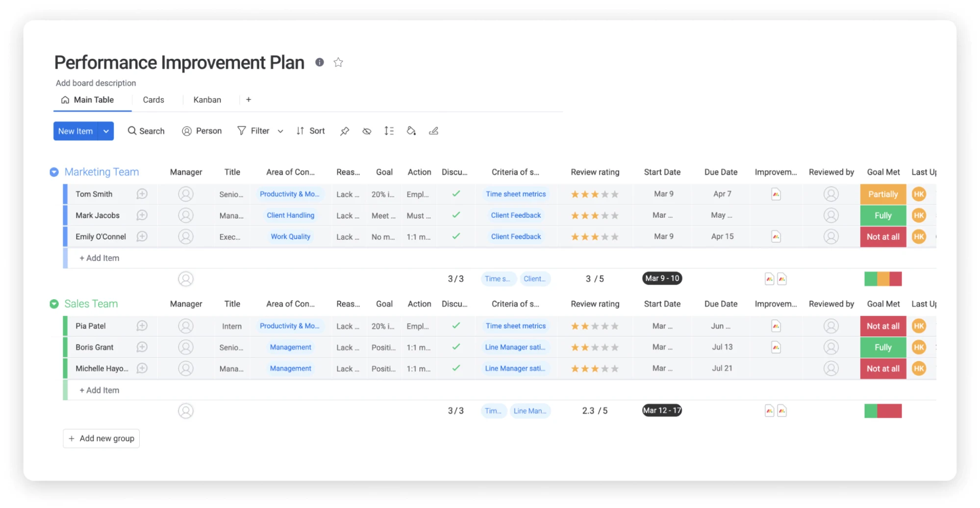Open the improvement file icon in Pia Patel's row
The height and width of the screenshot is (508, 980).
776,326
